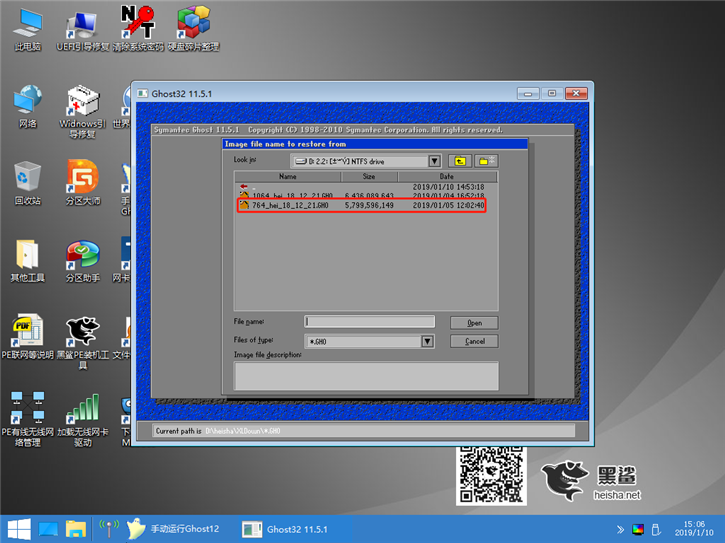The width and height of the screenshot is (725, 543).
Task: Open the 其他工具 folder icon
Action: (x=28, y=260)
